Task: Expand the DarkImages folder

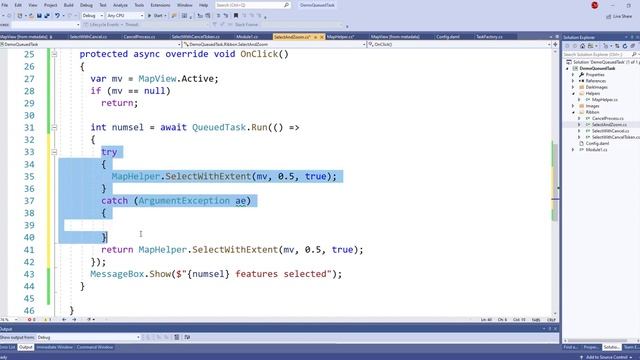Action: 573,87
